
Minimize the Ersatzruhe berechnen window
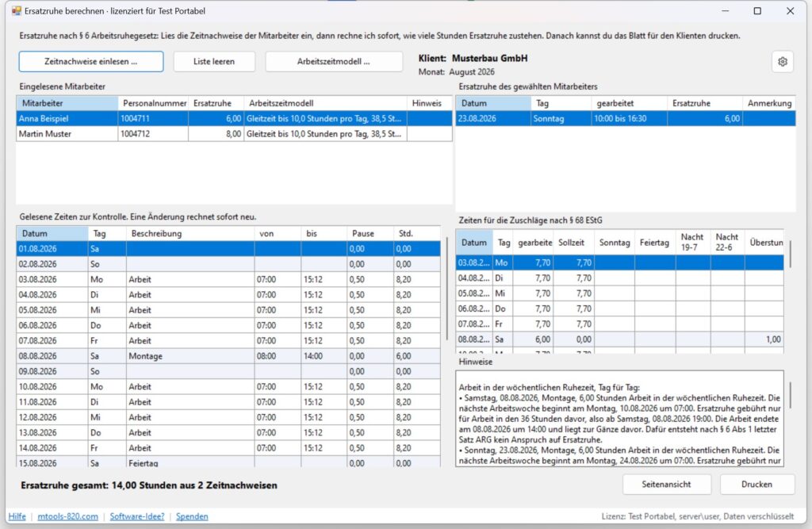725,11
